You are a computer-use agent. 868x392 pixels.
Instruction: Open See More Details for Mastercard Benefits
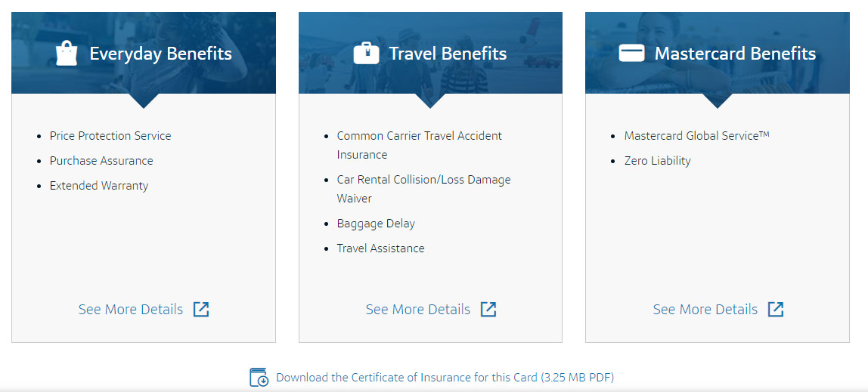(x=705, y=310)
